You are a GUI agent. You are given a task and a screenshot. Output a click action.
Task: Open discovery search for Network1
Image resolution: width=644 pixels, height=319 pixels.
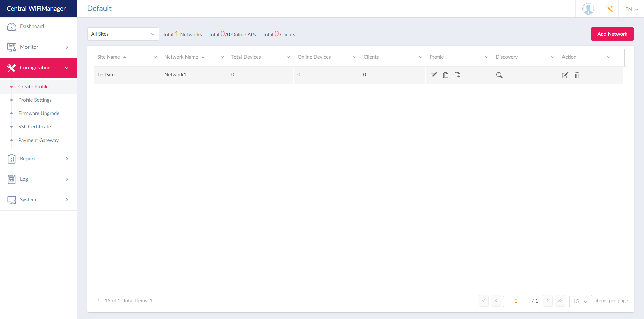point(499,75)
